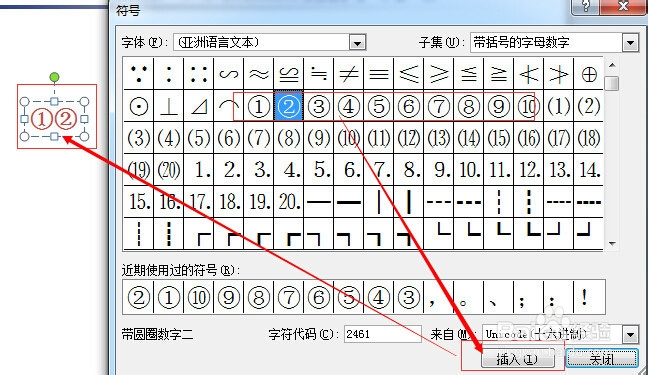The width and height of the screenshot is (648, 375).
Task: Select the circled number 3 symbol in the grid
Action: 319,106
